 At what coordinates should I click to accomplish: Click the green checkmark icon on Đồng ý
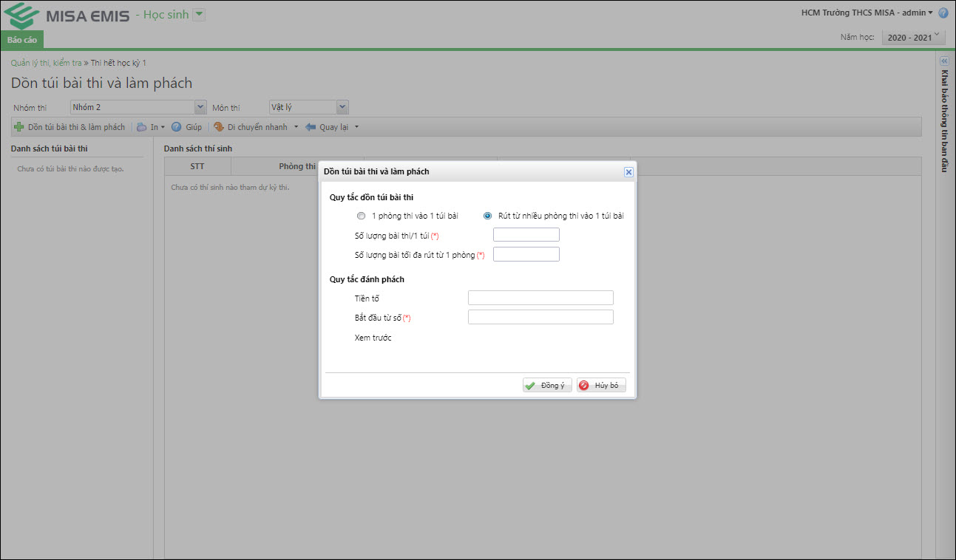point(530,386)
